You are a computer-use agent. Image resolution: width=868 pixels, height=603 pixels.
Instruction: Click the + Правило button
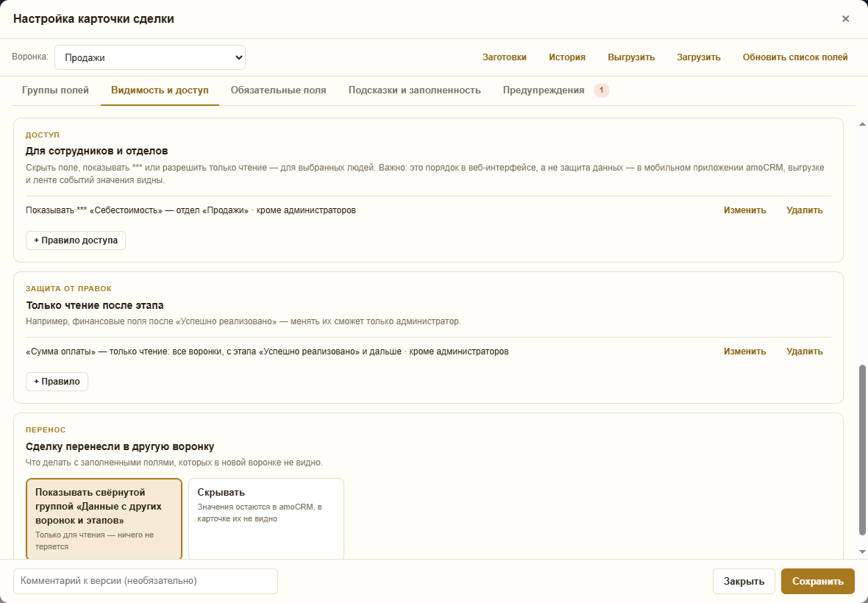coord(57,382)
